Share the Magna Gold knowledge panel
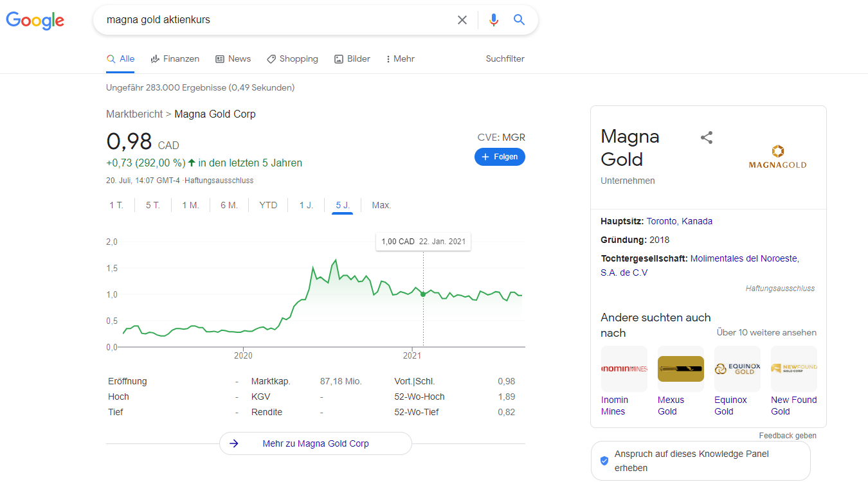The image size is (868, 482). click(x=707, y=138)
